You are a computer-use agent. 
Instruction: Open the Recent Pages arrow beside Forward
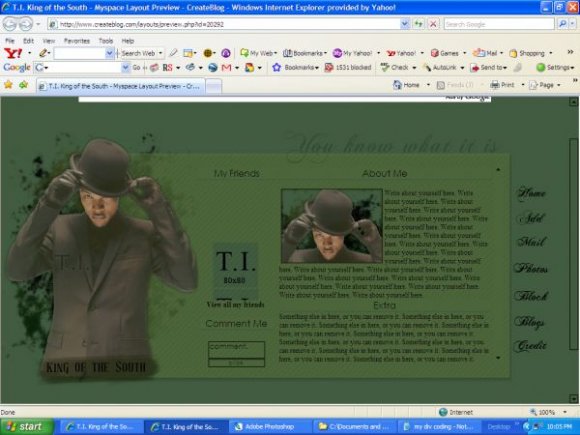(38, 24)
